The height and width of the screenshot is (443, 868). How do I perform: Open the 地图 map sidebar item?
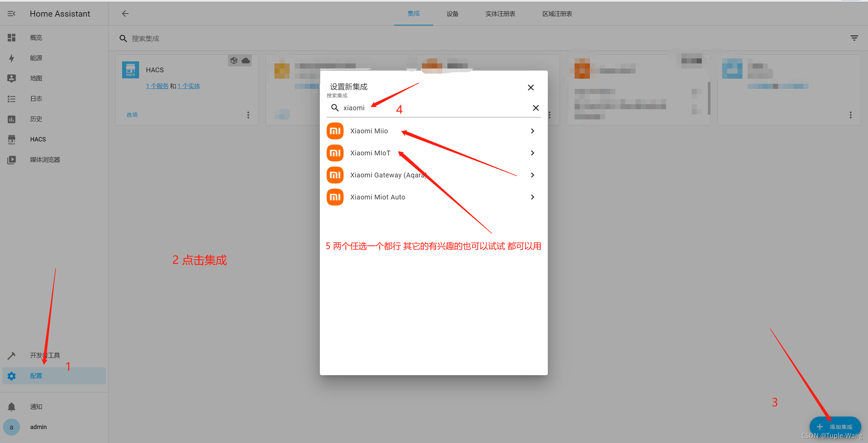pyautogui.click(x=36, y=78)
